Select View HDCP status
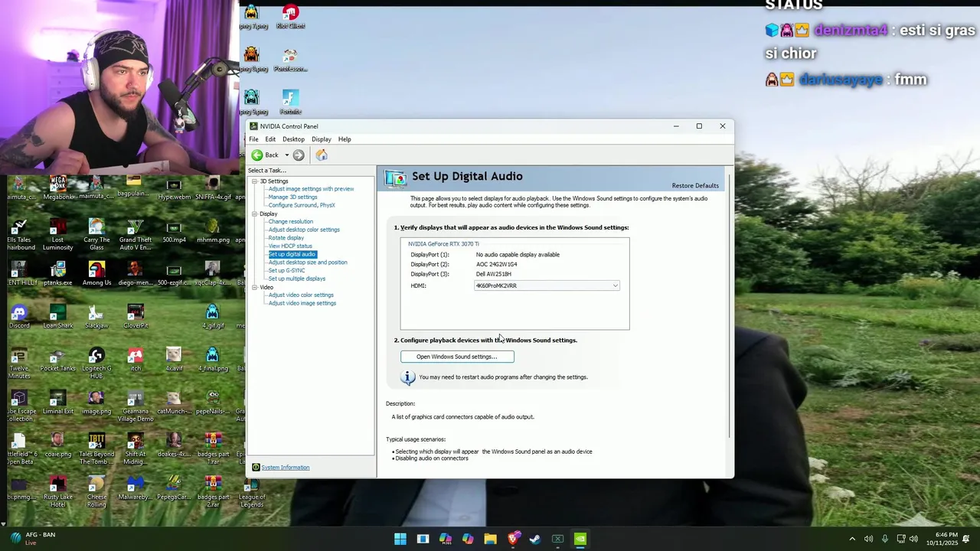The width and height of the screenshot is (980, 551). (x=290, y=246)
